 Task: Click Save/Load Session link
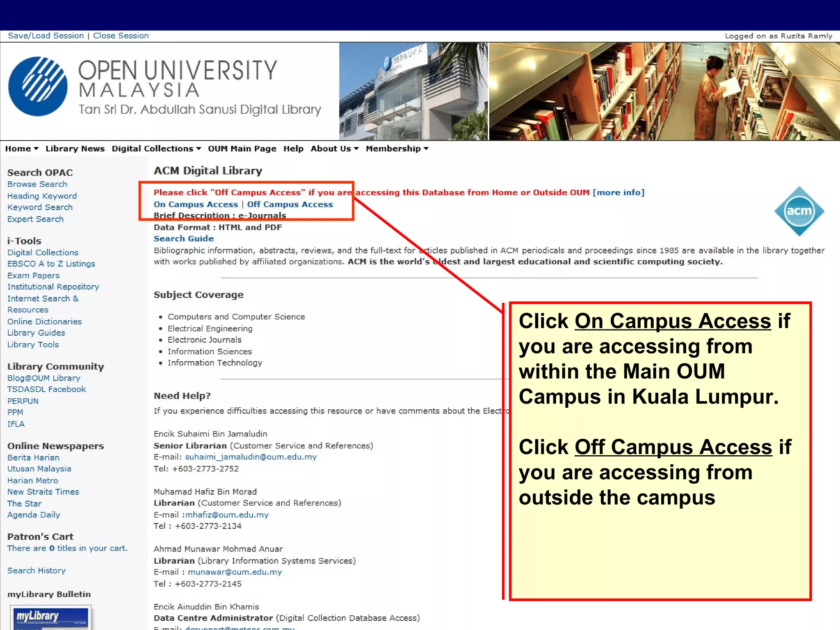46,36
